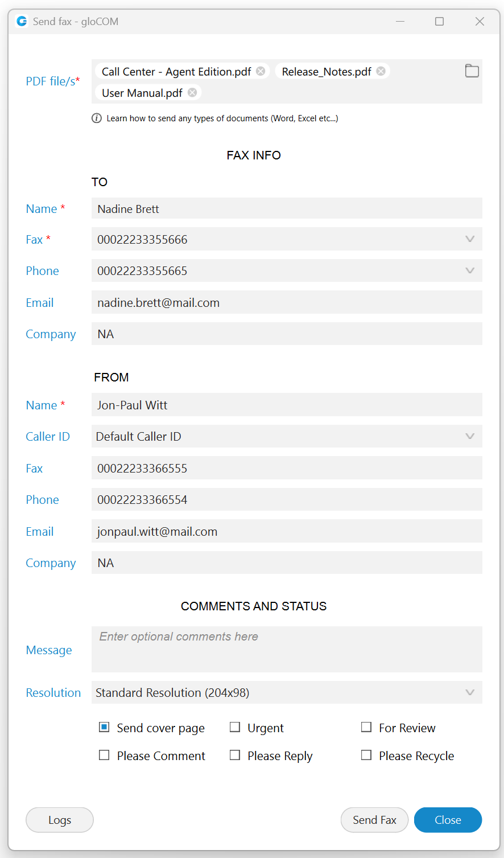Tick the For Review checkbox
Viewport: 504px width, 858px height.
[x=366, y=727]
